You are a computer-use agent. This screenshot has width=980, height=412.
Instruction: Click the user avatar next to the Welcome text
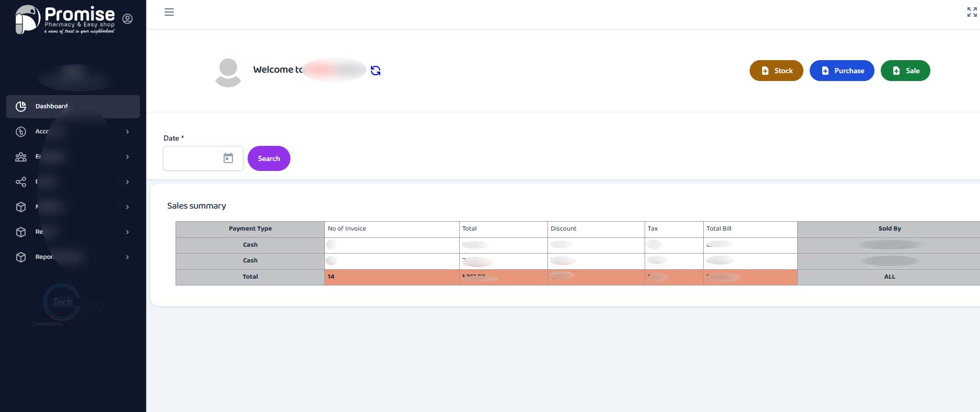[228, 72]
